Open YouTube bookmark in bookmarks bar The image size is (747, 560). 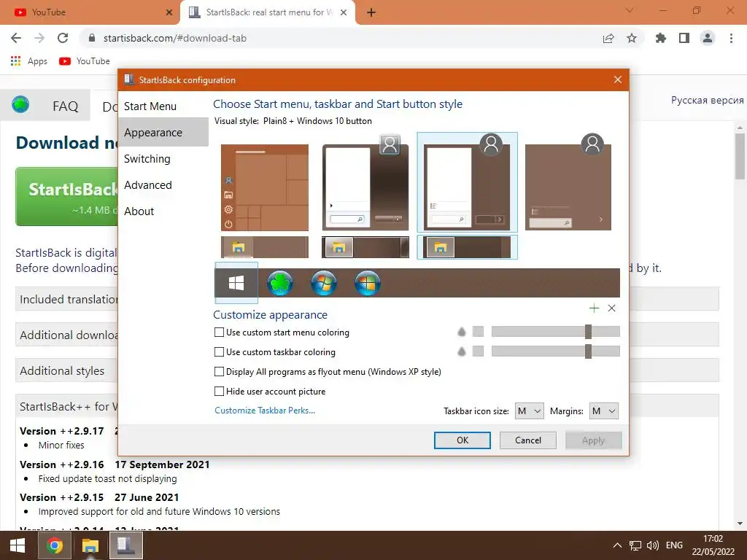pos(85,61)
